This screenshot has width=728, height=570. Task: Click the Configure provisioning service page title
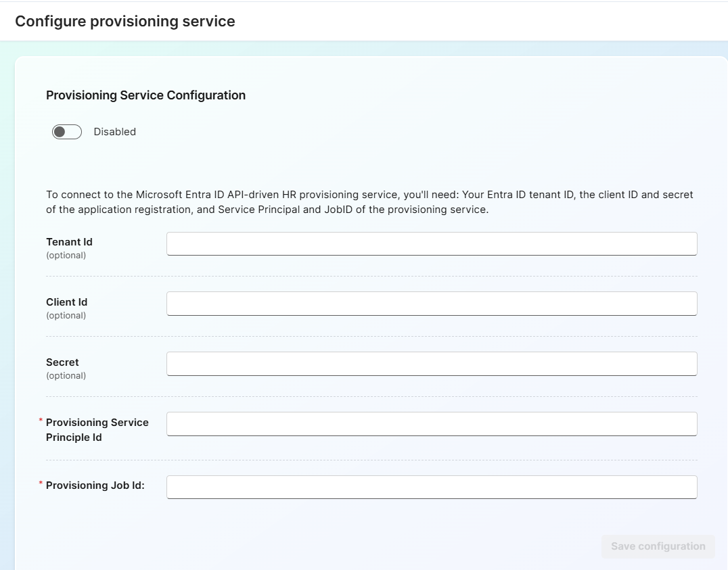pos(124,21)
